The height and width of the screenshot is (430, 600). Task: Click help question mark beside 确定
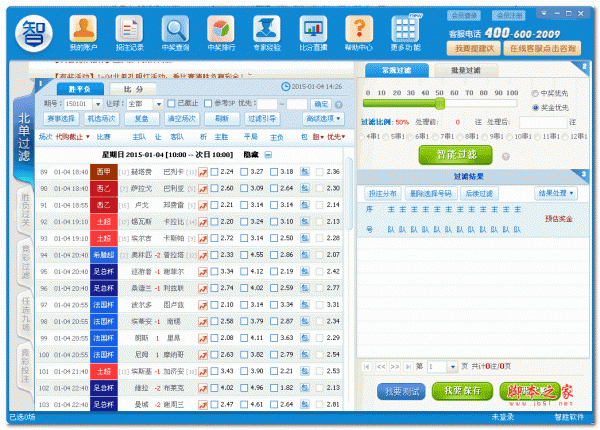(x=338, y=104)
